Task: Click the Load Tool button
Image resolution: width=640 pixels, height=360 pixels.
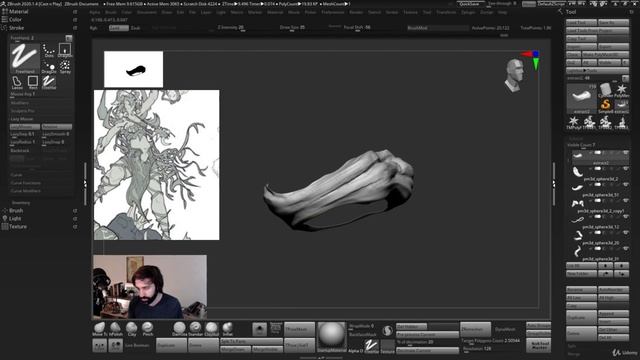Action: (x=581, y=22)
